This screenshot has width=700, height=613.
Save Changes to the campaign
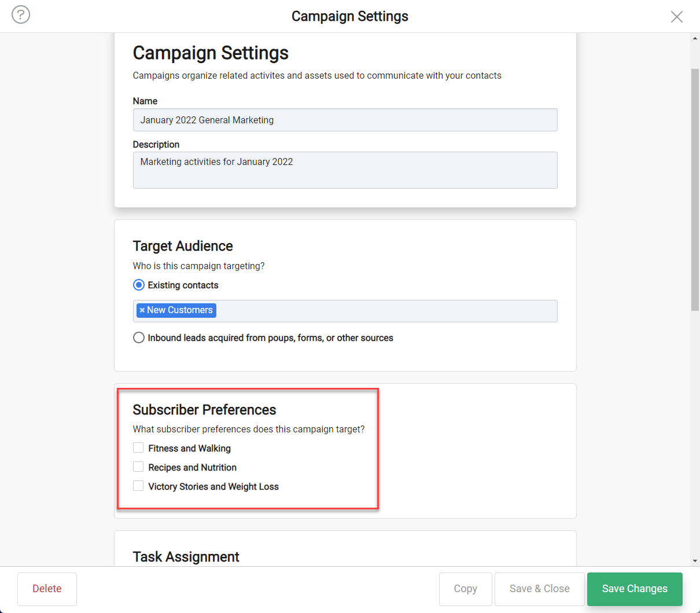coord(635,589)
